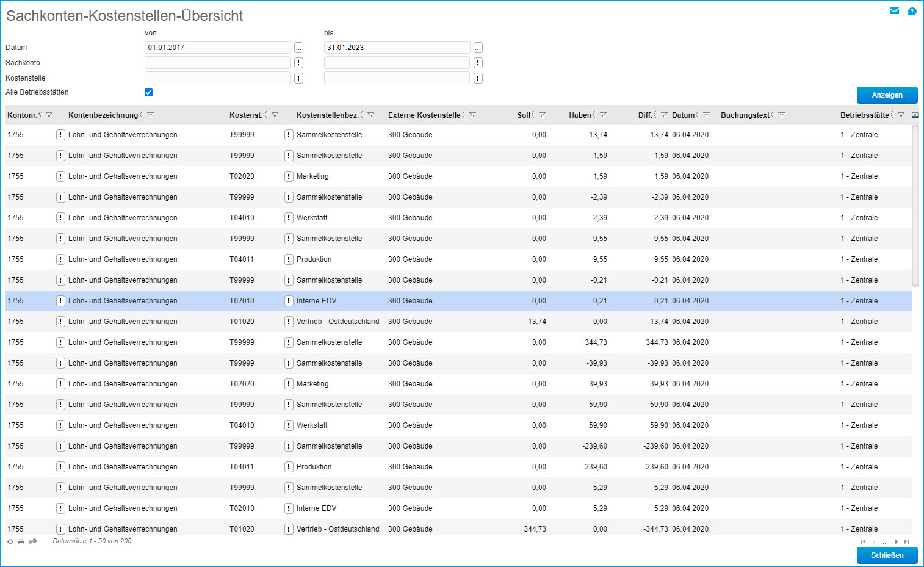Screen dimensions: 924x567
Task: Open the filter for the Haben column
Action: coord(604,115)
